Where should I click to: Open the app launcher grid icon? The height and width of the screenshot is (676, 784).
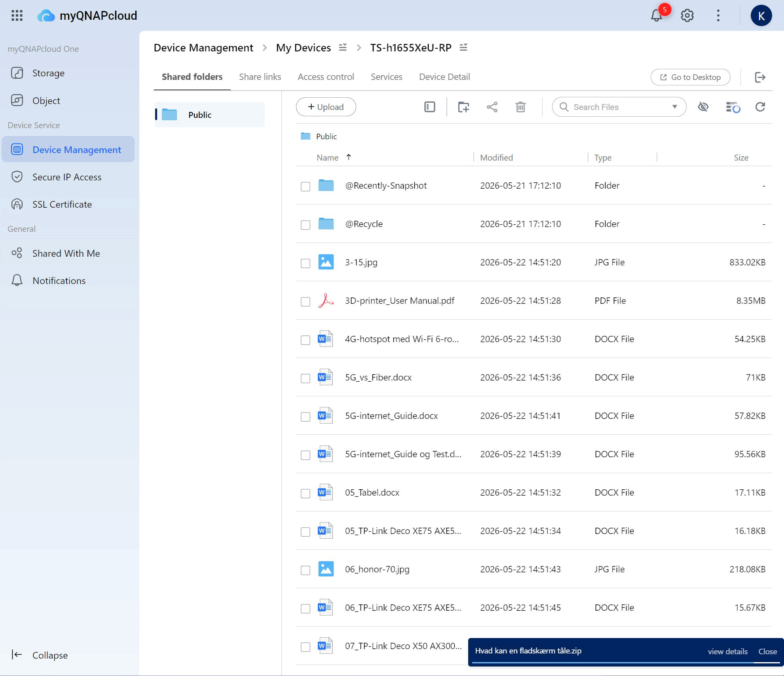click(17, 15)
